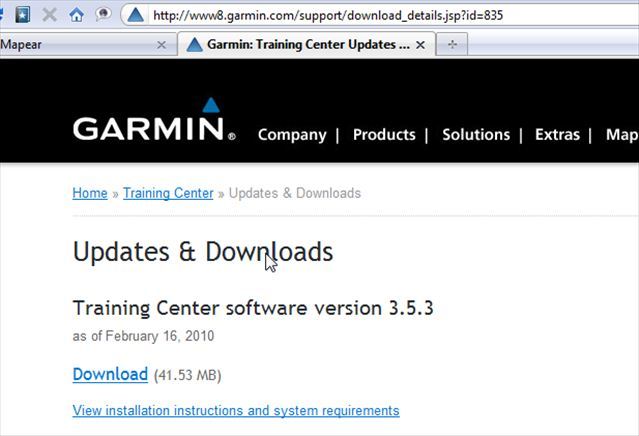Close the Mapear tab
The width and height of the screenshot is (639, 436).
point(161,45)
